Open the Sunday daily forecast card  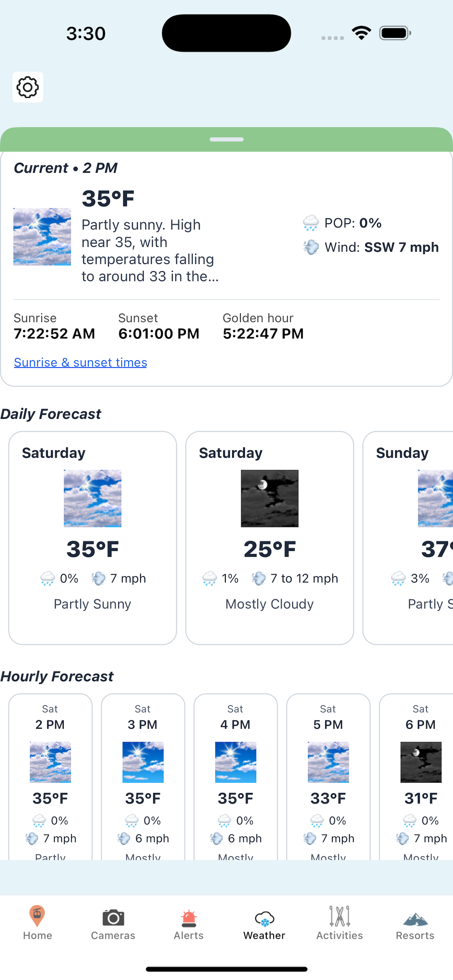[x=408, y=537]
